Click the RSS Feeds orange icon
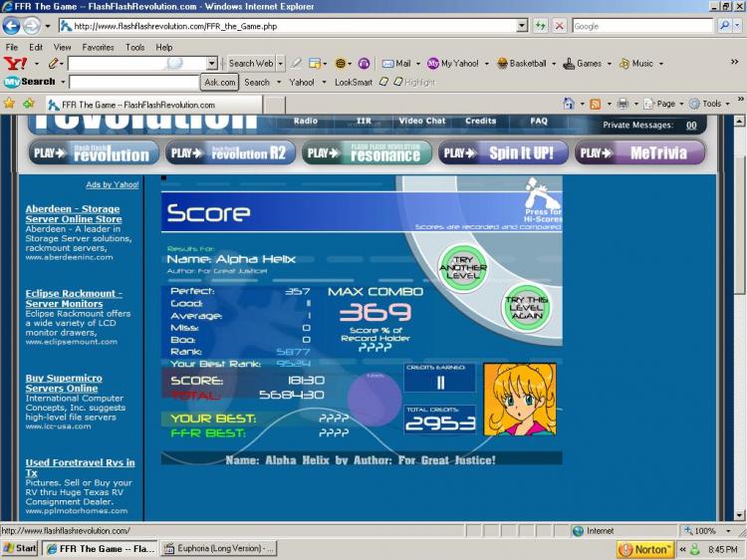Screen dimensions: 747x560 coord(595,104)
